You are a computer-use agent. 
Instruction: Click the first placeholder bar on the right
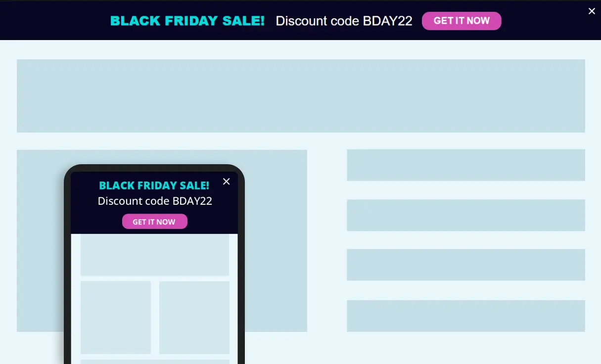pyautogui.click(x=465, y=165)
